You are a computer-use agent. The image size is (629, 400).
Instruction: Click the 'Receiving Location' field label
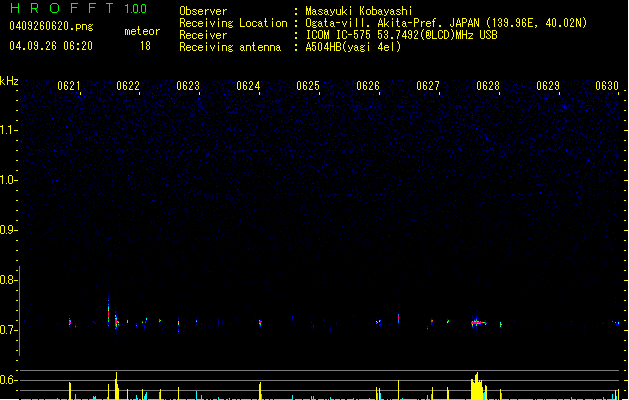[x=233, y=23]
